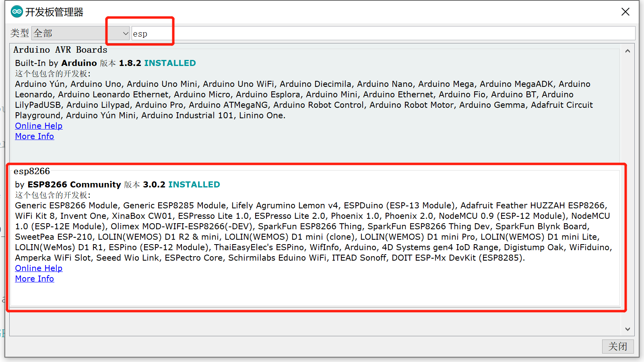The height and width of the screenshot is (362, 644).
Task: Open the 类型 type dropdown showing 全部
Action: click(x=81, y=33)
